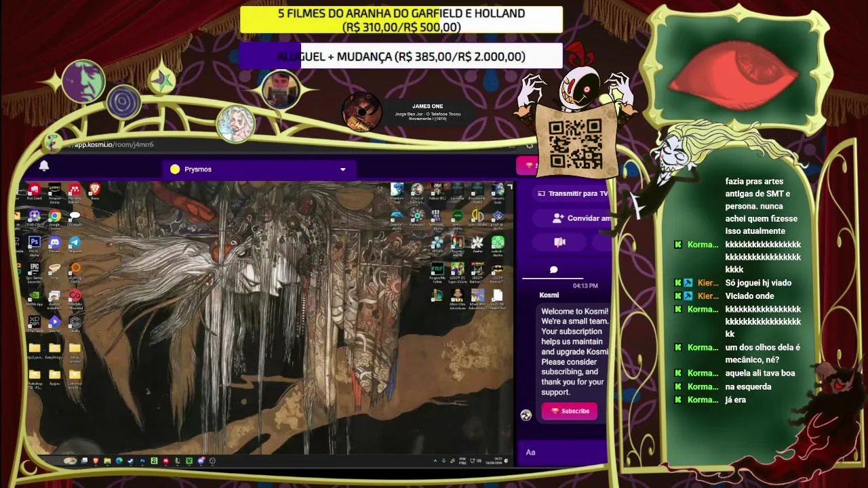Click the chat message "Só joguei hj viado"
868x488 pixels.
[x=758, y=283]
